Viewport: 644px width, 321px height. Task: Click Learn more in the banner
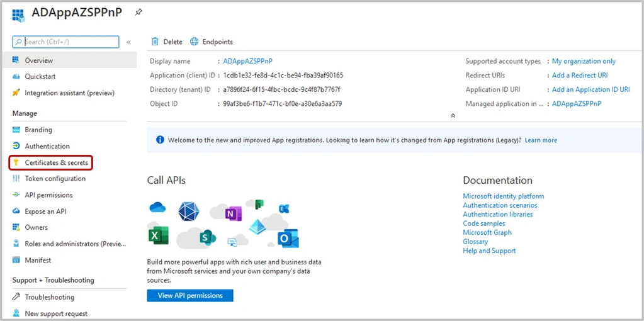click(541, 140)
